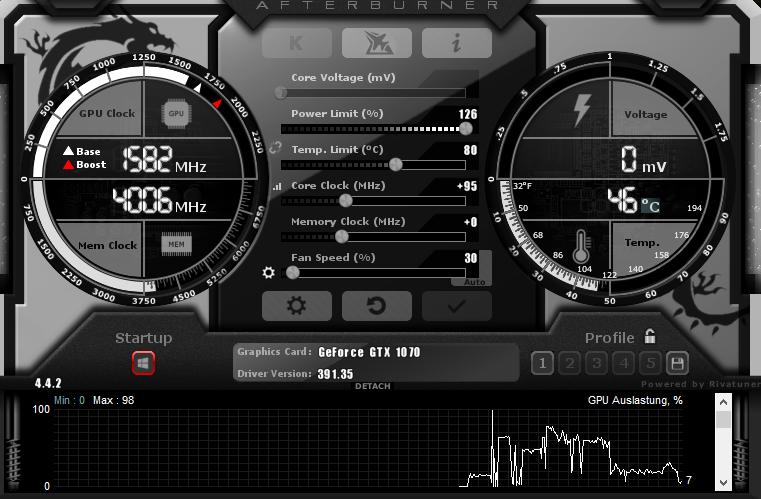Click the monitor graph scrollbar thumb

[723, 419]
